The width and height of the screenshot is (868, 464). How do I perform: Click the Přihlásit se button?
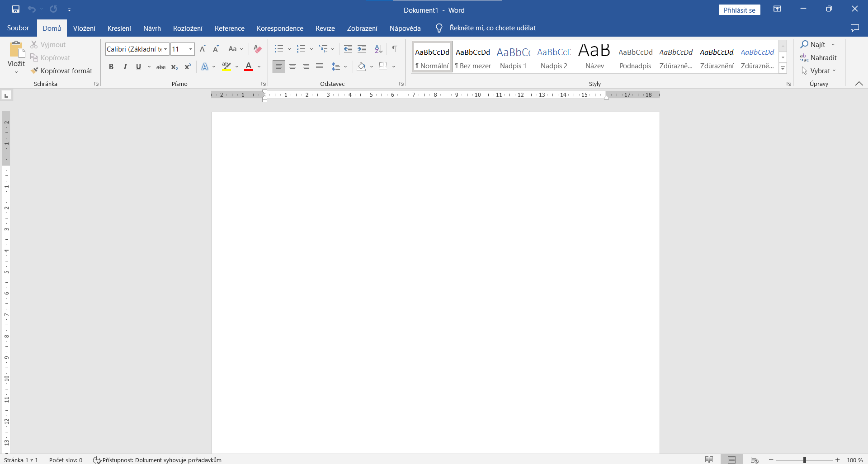tap(739, 10)
